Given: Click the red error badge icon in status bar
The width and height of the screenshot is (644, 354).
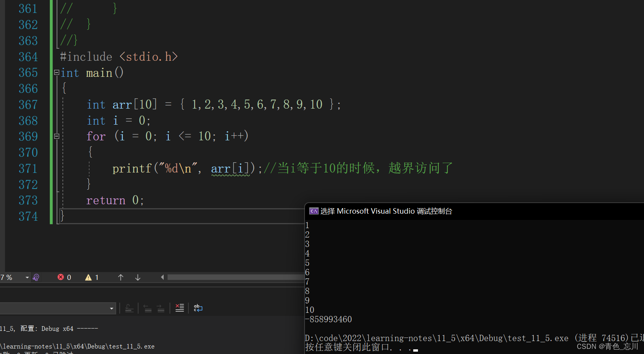Looking at the screenshot, I should (x=61, y=277).
